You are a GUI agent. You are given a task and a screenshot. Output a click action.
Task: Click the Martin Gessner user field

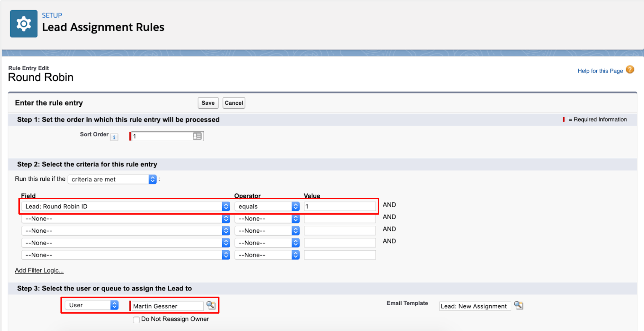pos(167,306)
